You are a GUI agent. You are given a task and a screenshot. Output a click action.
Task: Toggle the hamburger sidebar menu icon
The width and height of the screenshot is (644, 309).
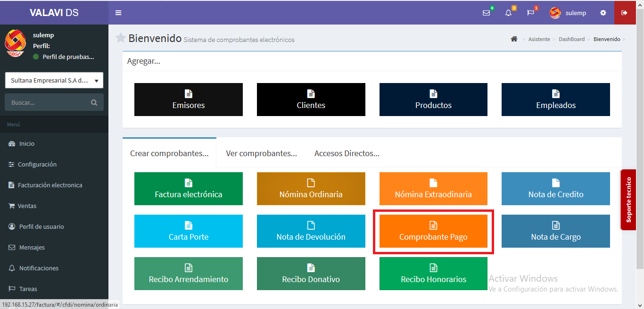tap(118, 13)
